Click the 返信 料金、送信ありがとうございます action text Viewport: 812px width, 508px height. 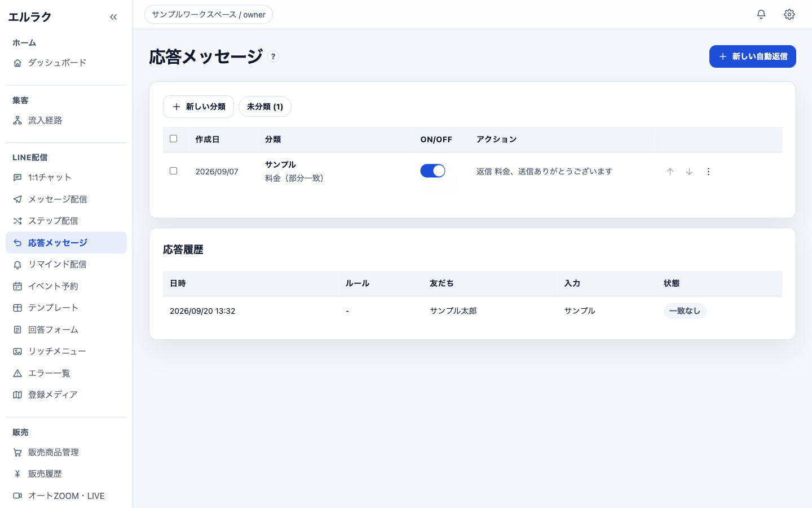pyautogui.click(x=544, y=172)
